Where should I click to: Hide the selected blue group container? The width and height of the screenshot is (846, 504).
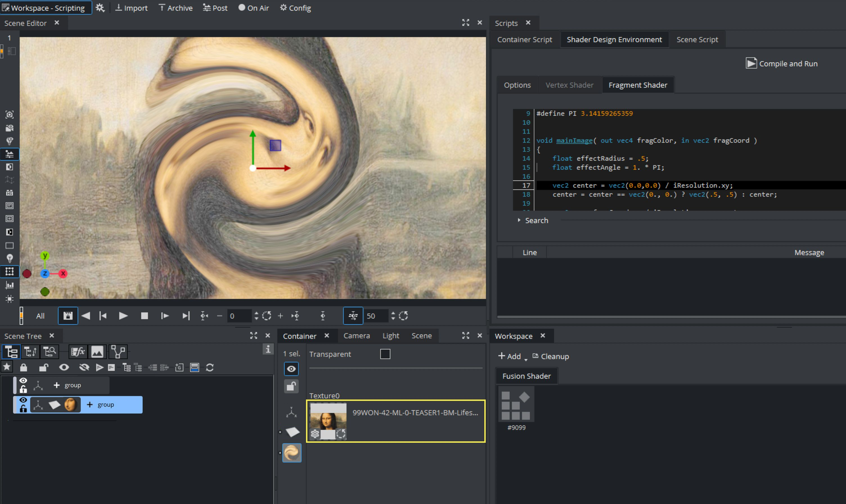click(x=23, y=400)
